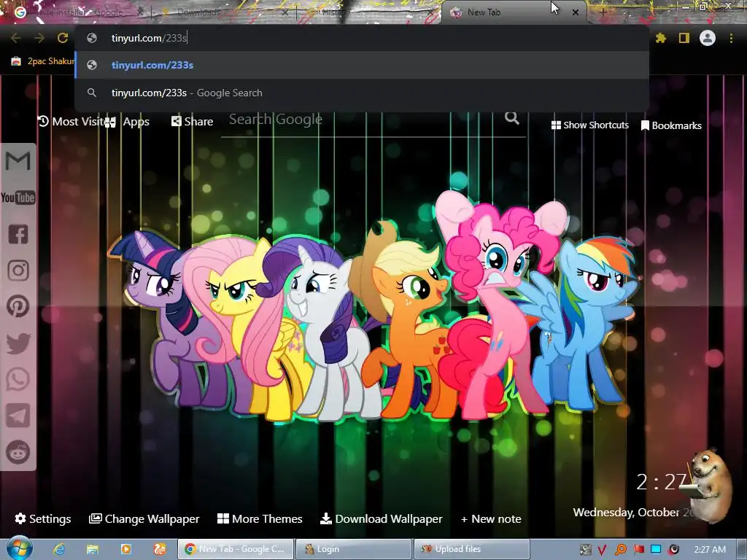
Task: Click the blue monitor tray icon
Action: click(x=656, y=549)
